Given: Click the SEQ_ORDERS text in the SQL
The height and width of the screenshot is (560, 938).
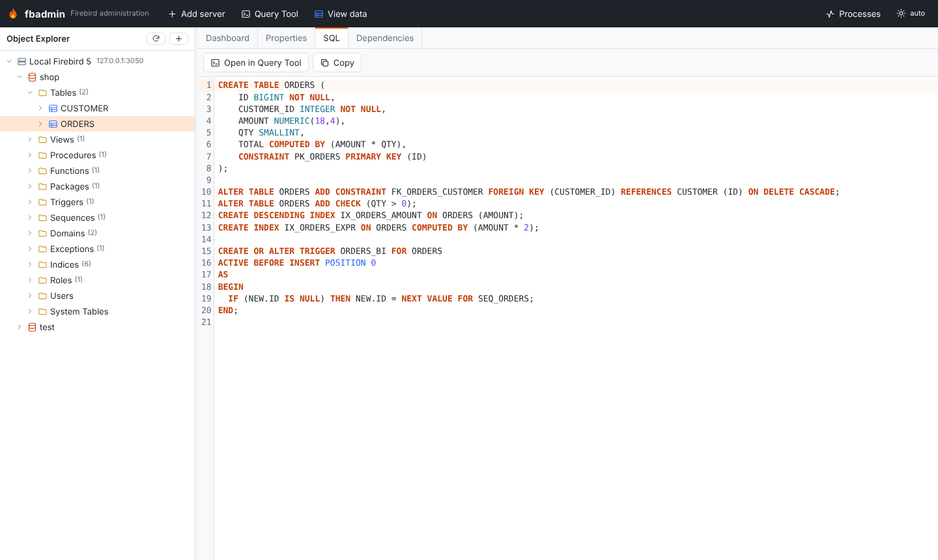Looking at the screenshot, I should (x=503, y=299).
